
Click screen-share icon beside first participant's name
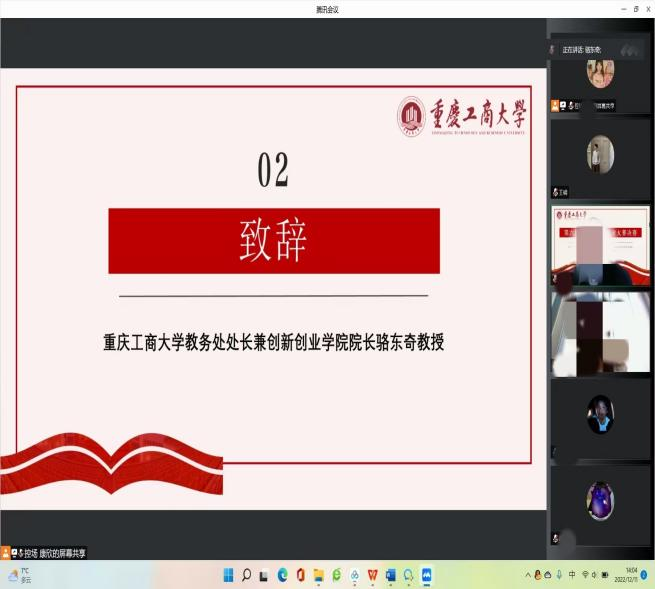pyautogui.click(x=563, y=106)
